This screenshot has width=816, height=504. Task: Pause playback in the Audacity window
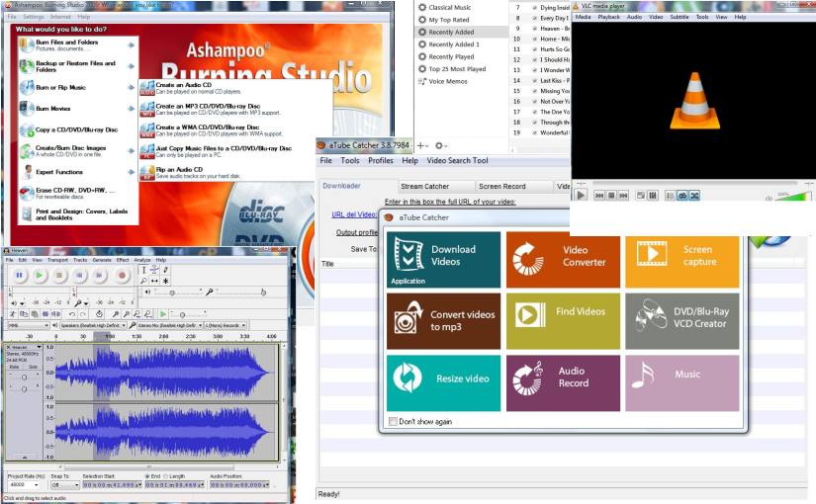[19, 275]
